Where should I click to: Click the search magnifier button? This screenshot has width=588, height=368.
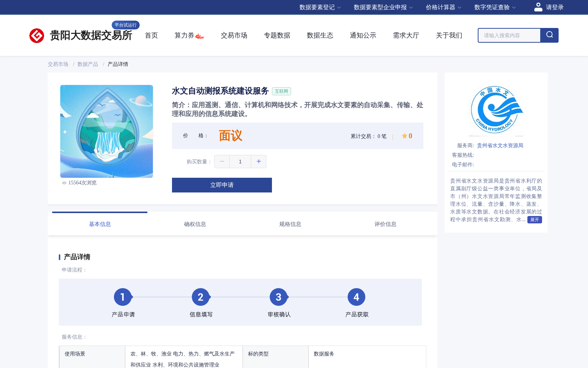pyautogui.click(x=549, y=35)
